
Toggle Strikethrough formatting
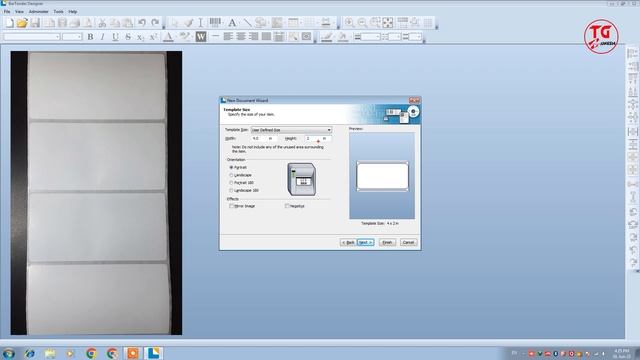tap(128, 37)
